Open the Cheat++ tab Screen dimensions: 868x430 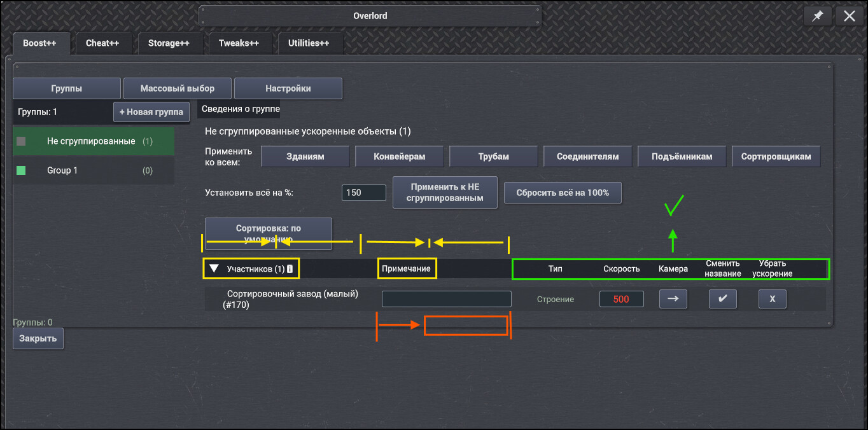point(102,43)
